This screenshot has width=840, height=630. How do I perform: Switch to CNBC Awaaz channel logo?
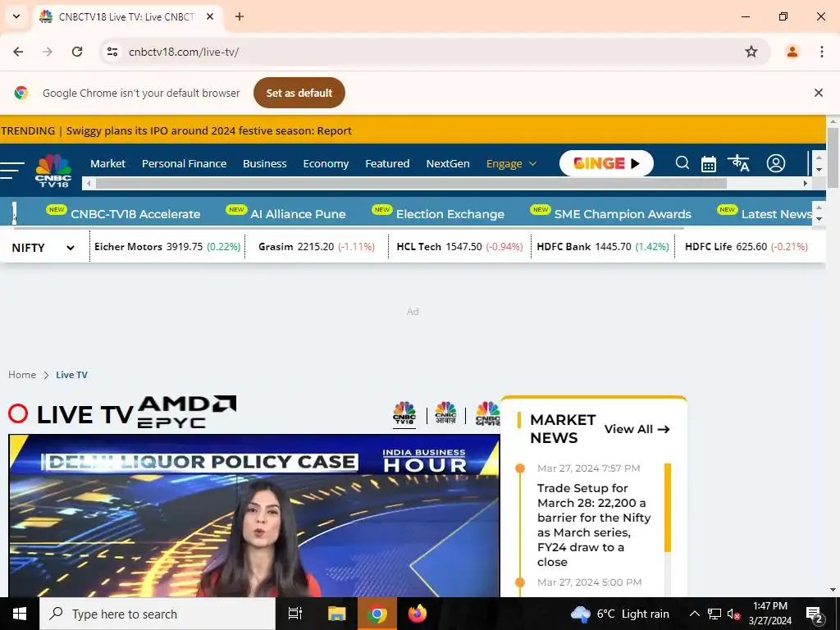[445, 414]
